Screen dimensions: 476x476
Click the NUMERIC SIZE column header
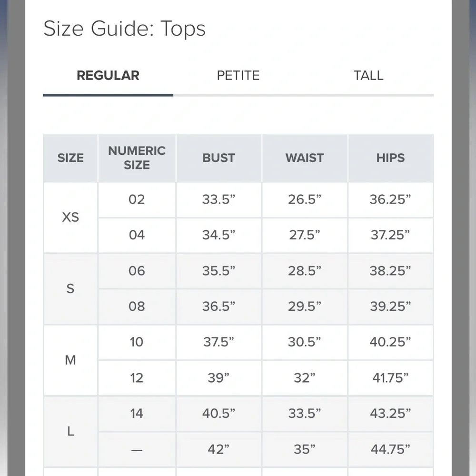click(137, 158)
